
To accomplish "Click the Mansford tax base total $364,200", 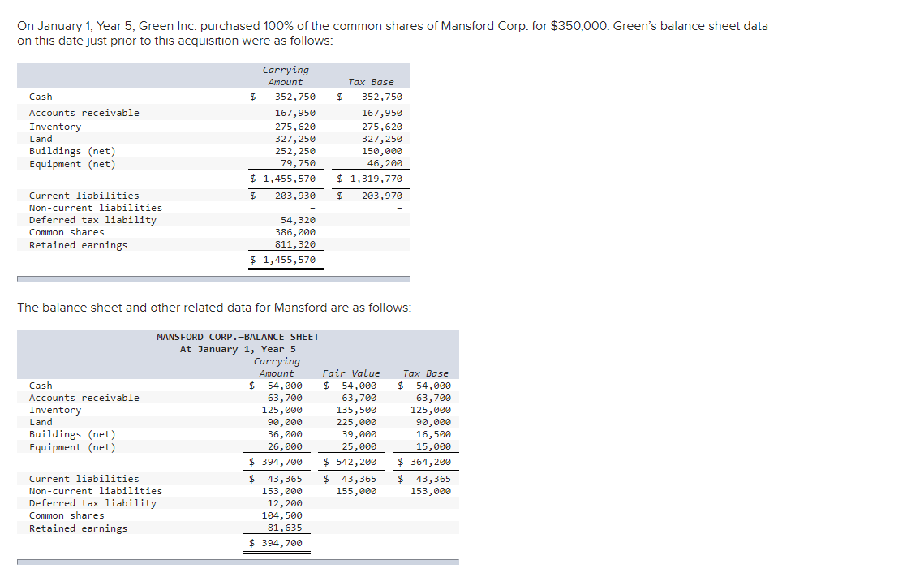I will (424, 462).
